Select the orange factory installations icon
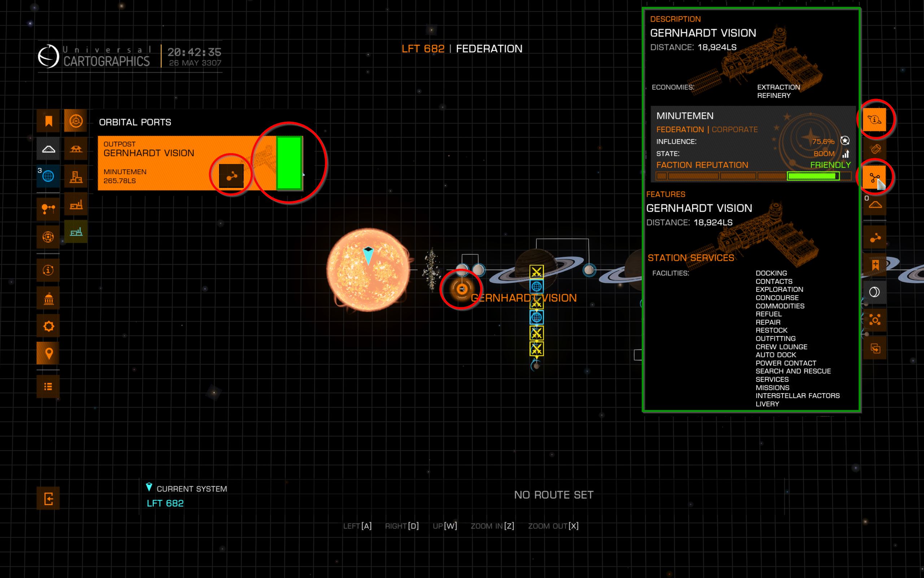The image size is (924, 578). point(75,204)
